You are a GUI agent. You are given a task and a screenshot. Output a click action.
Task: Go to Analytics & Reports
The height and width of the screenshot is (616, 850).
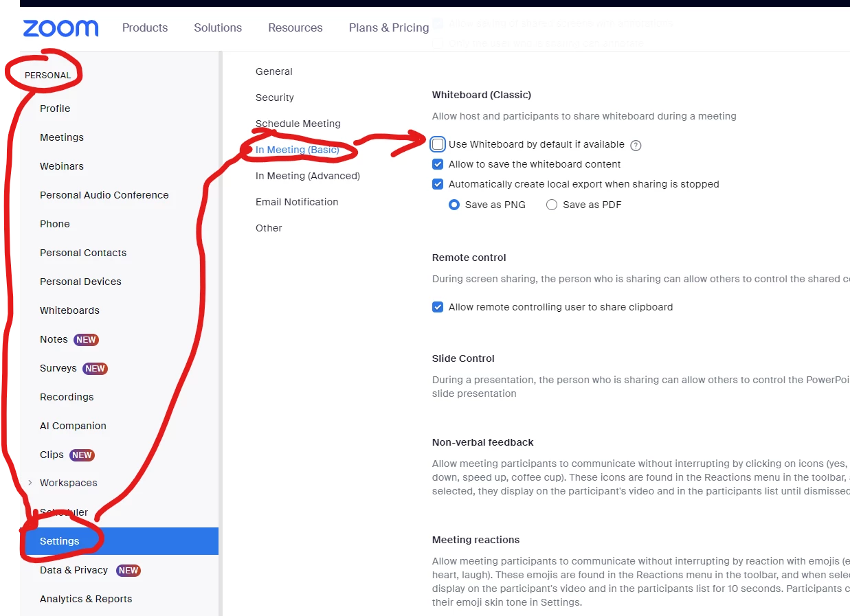86,599
